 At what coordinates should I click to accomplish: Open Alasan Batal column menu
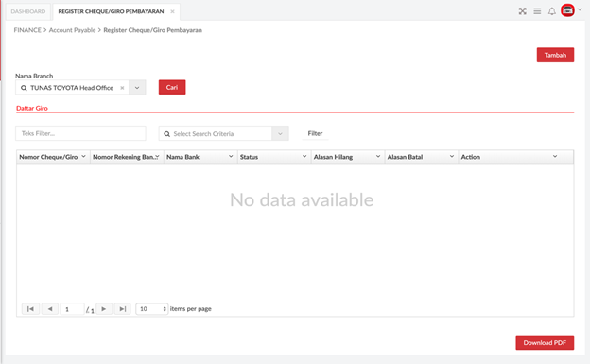(452, 157)
